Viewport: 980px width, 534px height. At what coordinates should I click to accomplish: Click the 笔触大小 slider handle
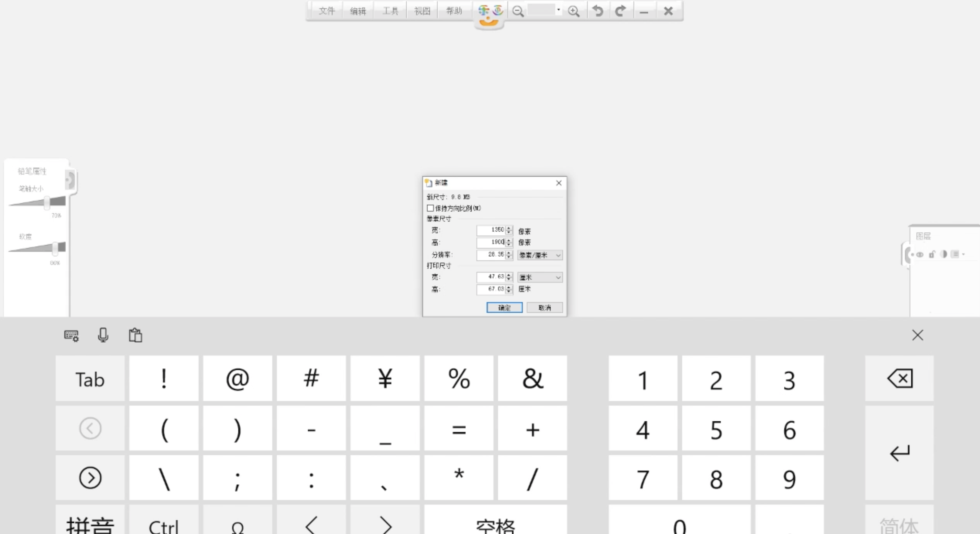click(47, 203)
